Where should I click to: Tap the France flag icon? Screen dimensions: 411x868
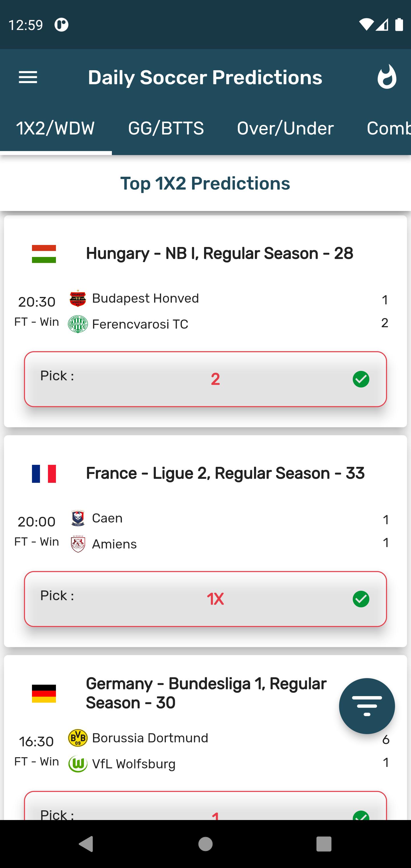pyautogui.click(x=44, y=473)
